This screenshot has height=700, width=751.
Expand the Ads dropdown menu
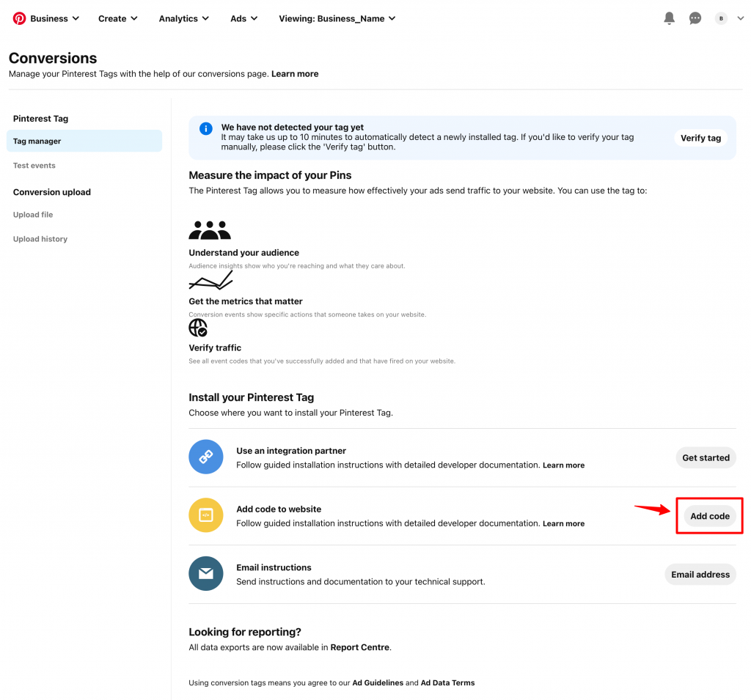point(243,18)
